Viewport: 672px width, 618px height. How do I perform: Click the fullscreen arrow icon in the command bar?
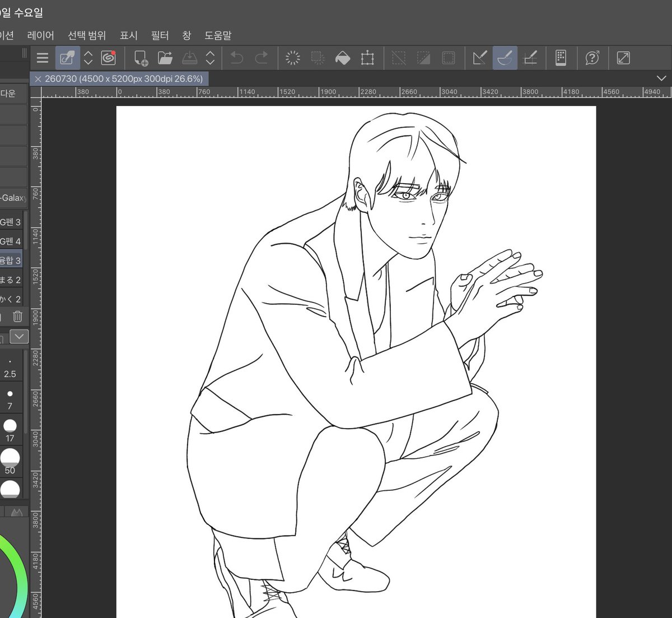[x=623, y=58]
